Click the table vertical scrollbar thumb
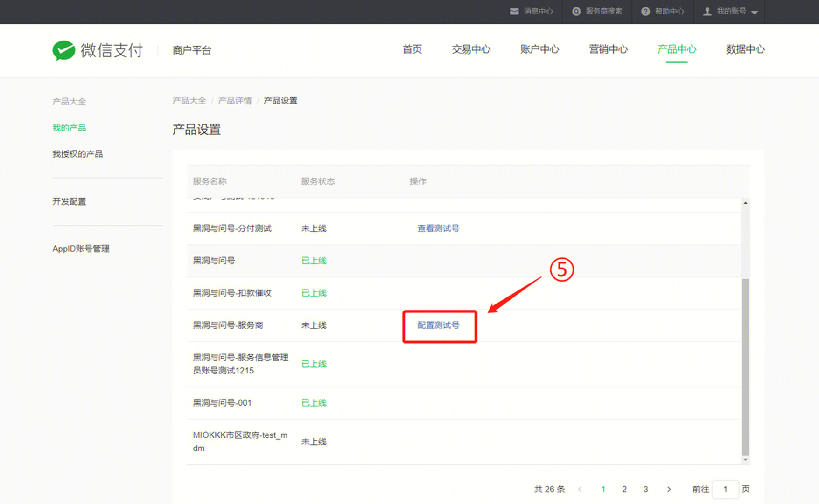This screenshot has height=504, width=819. [x=745, y=367]
